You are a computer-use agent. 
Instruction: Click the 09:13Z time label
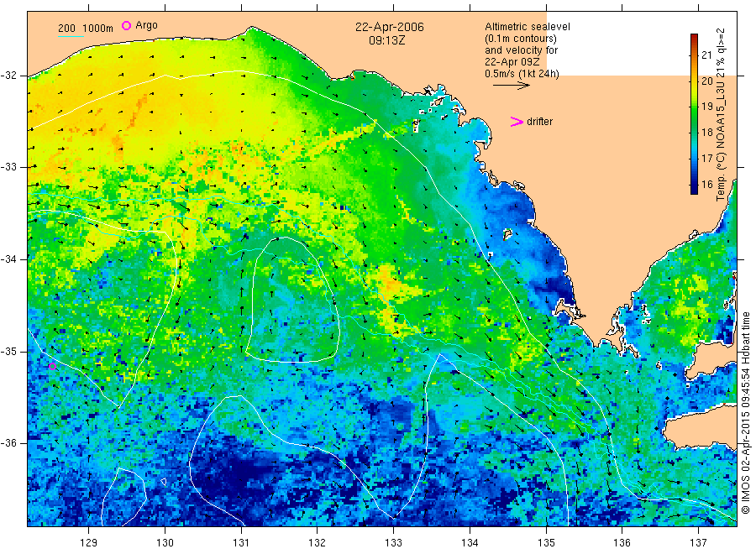[387, 40]
